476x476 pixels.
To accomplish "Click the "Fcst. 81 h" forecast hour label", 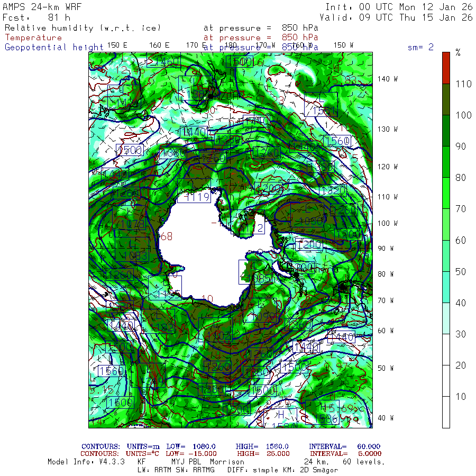I will 36,17.
